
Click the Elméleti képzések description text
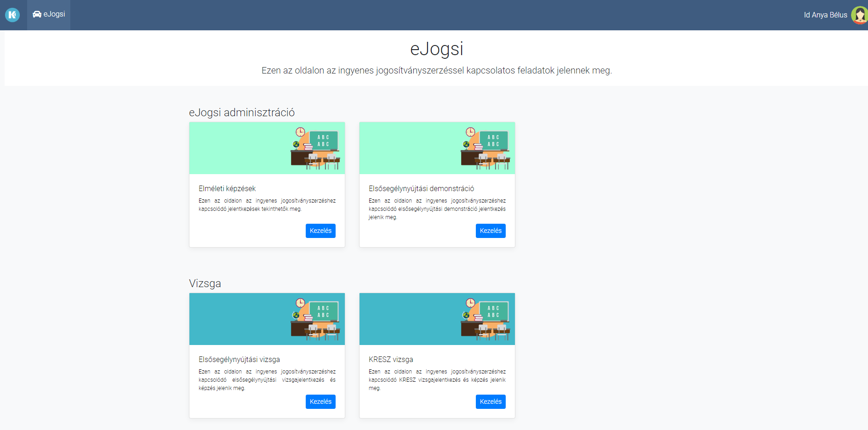[x=267, y=205]
